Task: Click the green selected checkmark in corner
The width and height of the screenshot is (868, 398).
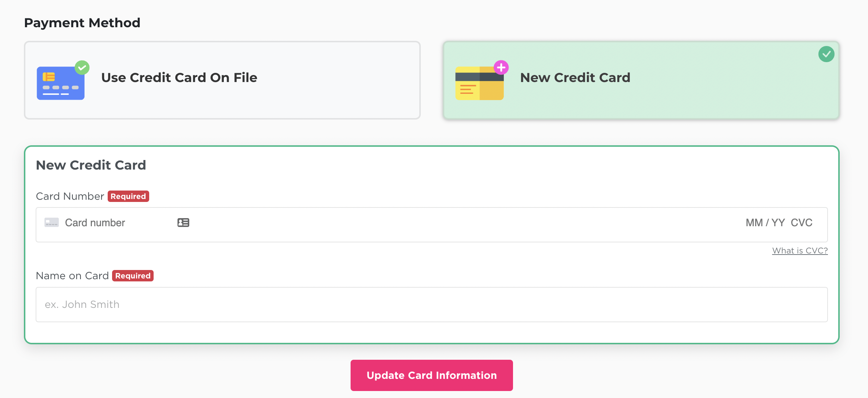Action: pyautogui.click(x=826, y=54)
